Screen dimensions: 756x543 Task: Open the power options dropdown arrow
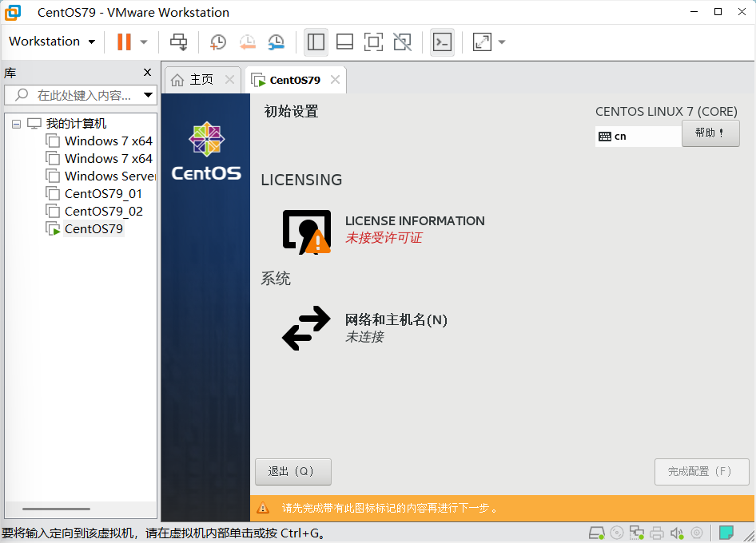click(144, 42)
